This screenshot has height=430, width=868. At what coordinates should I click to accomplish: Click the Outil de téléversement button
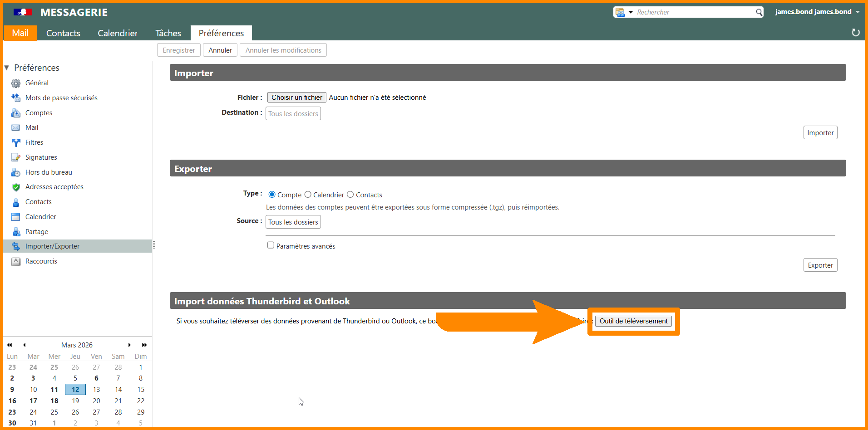tap(633, 321)
